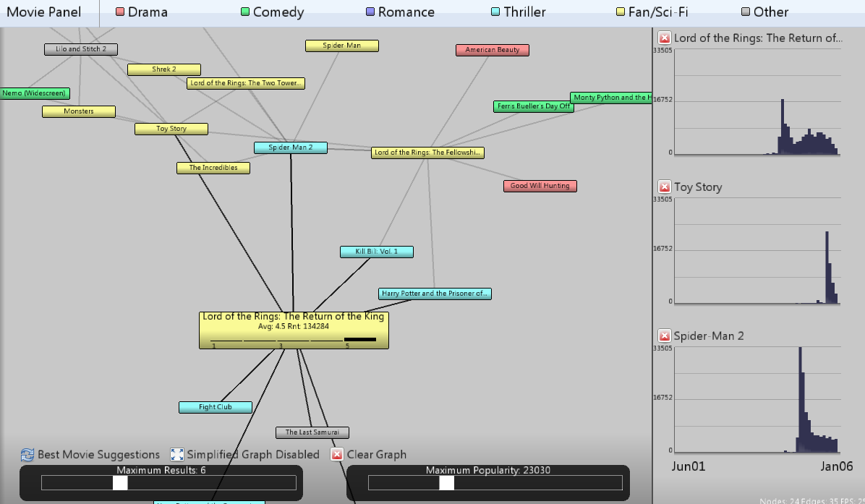Click the Movie Panel label
The height and width of the screenshot is (504, 865).
point(43,12)
